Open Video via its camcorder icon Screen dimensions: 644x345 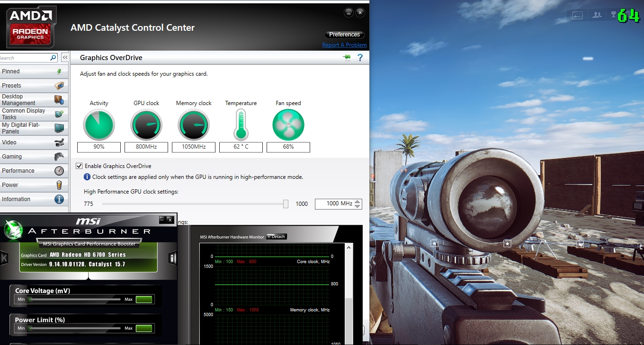tap(59, 142)
